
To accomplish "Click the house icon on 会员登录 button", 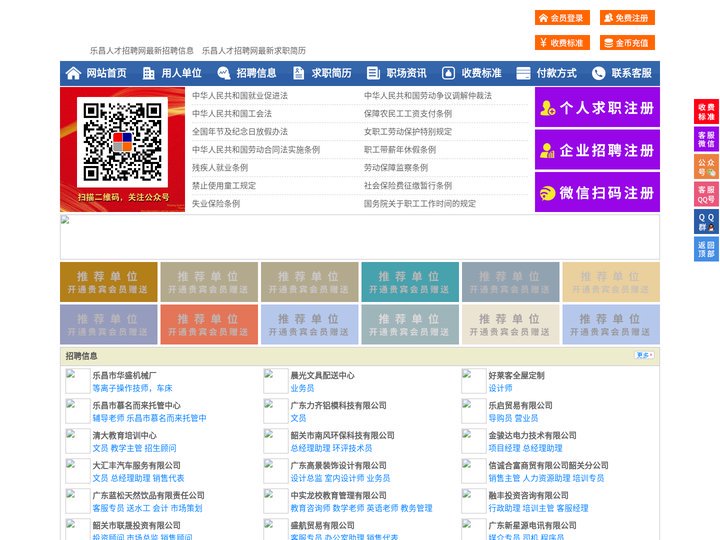I will tap(544, 18).
